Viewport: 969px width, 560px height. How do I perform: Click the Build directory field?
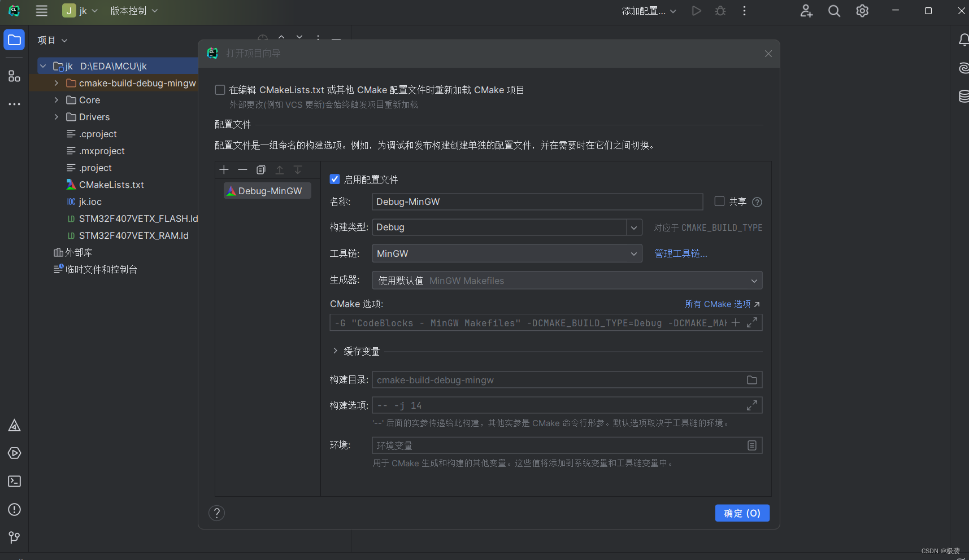click(567, 380)
